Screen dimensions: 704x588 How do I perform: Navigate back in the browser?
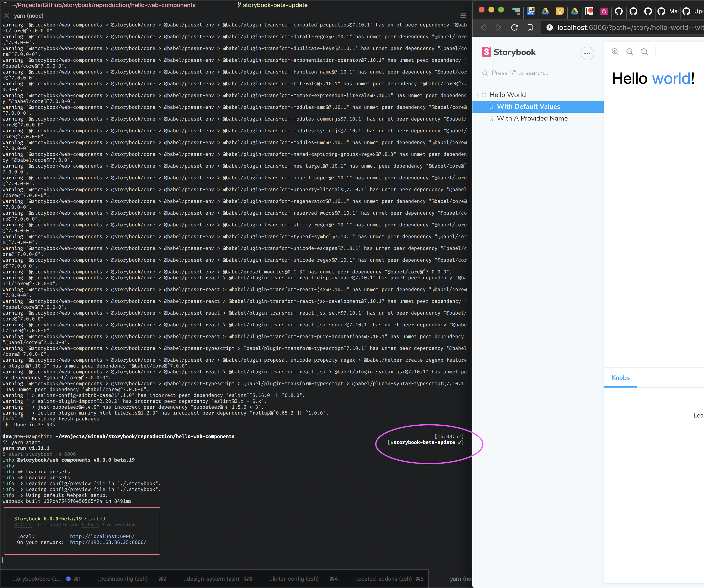(483, 27)
